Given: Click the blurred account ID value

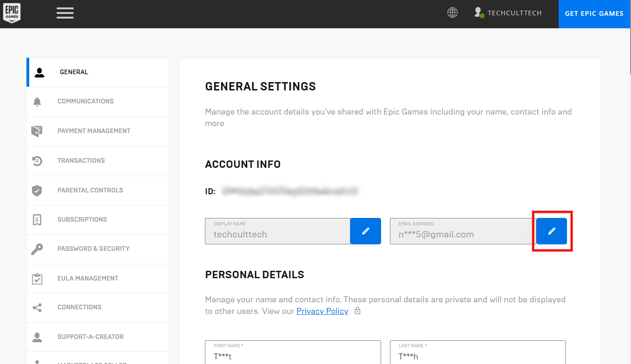Looking at the screenshot, I should 290,191.
